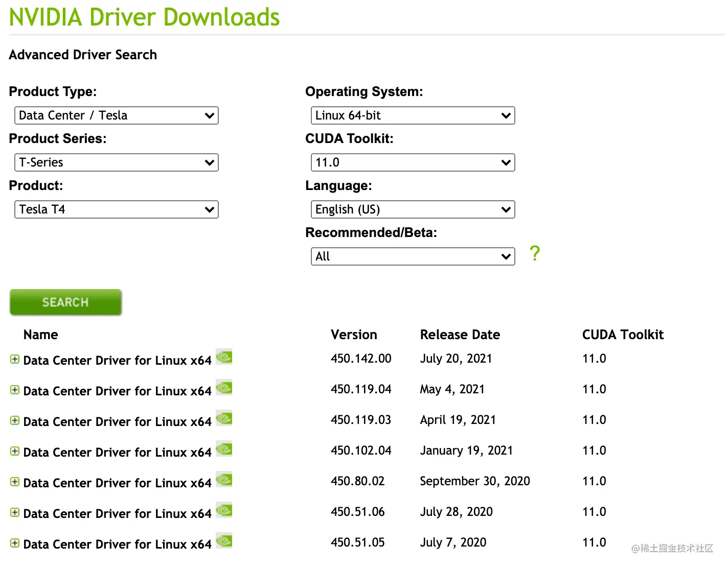Open Data Center Driver link released July 20, 2021
The image size is (728, 568).
pos(118,361)
